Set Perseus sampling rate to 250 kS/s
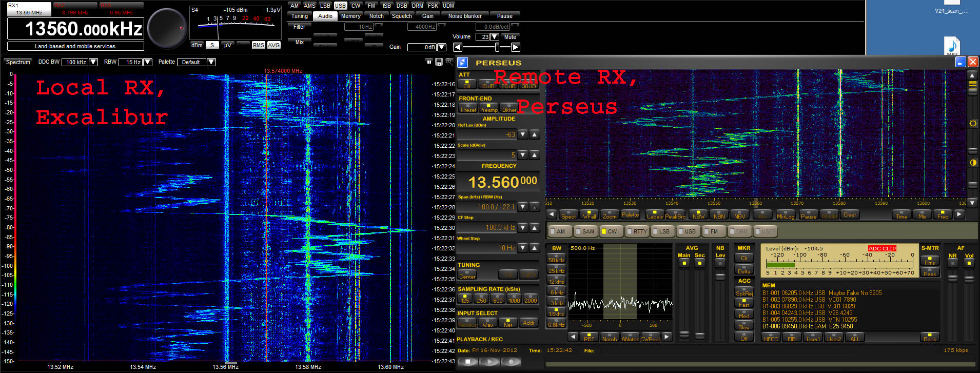980x373 pixels. pos(481,299)
